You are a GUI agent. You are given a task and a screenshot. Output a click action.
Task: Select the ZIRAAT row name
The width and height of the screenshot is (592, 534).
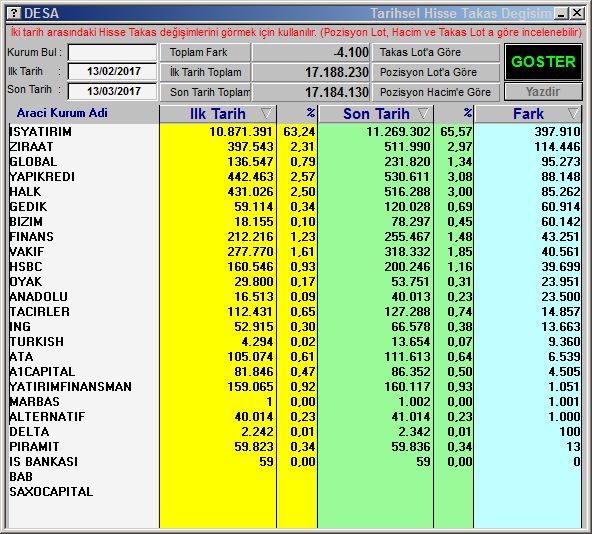[x=32, y=147]
